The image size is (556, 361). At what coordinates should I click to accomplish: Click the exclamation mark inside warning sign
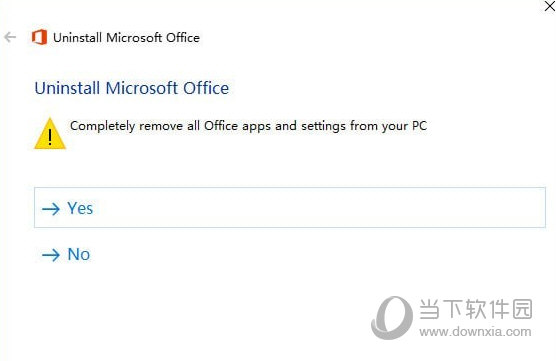[x=50, y=137]
